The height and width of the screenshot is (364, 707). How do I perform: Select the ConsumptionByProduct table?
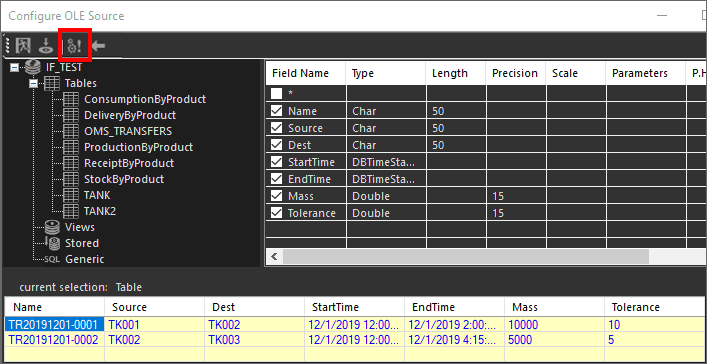coord(145,99)
